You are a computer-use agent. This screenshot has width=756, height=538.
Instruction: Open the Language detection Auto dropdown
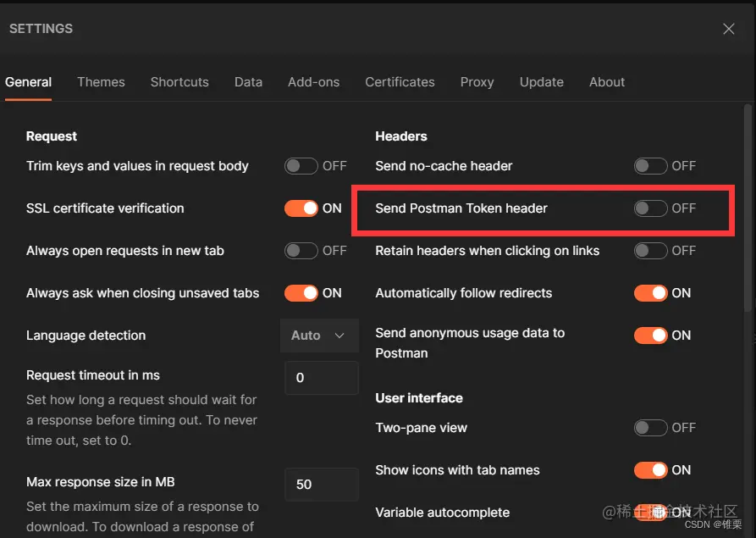point(319,336)
